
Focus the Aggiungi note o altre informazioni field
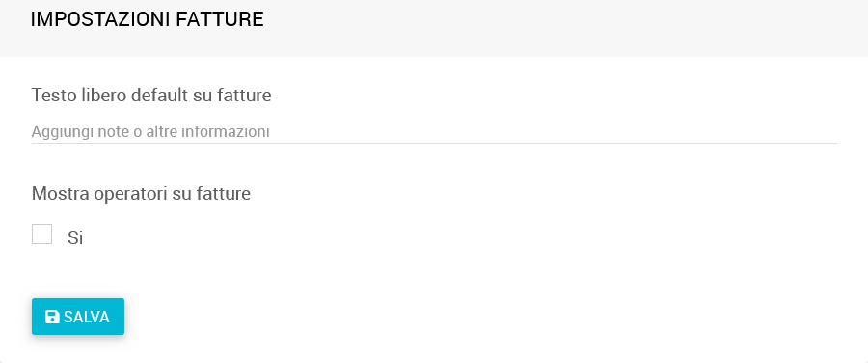pyautogui.click(x=434, y=132)
